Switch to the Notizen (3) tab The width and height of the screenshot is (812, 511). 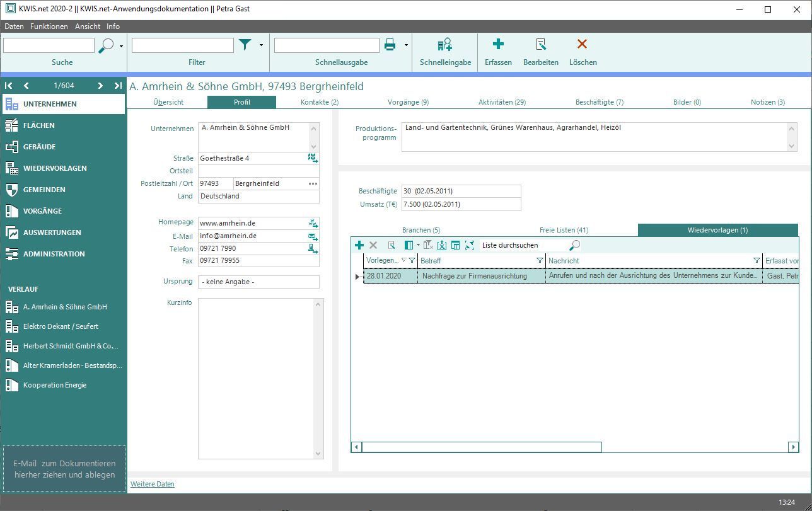click(768, 102)
